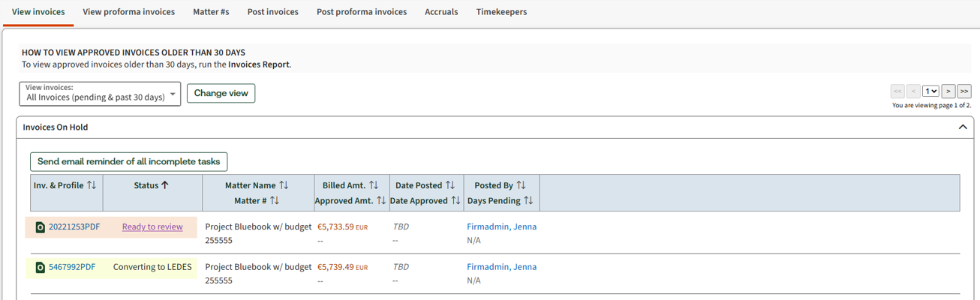Sort by Matter Name arrows
Image resolution: width=980 pixels, height=300 pixels.
[x=284, y=185]
